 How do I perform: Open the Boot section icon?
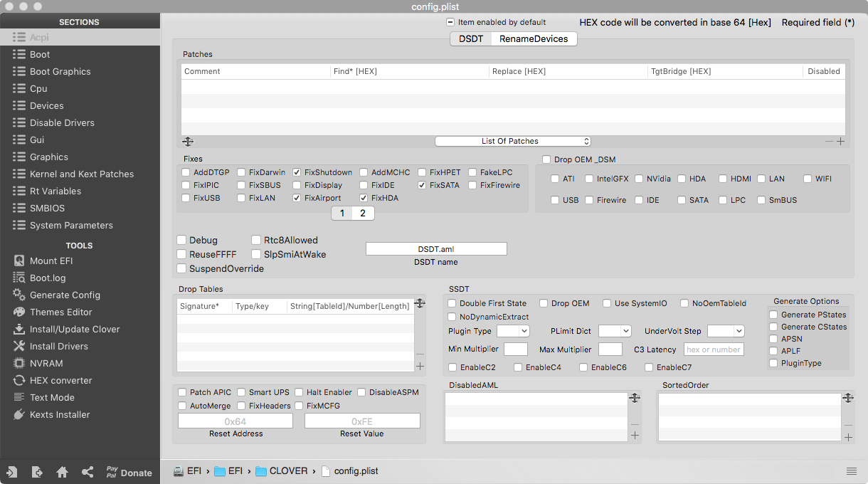(x=18, y=54)
